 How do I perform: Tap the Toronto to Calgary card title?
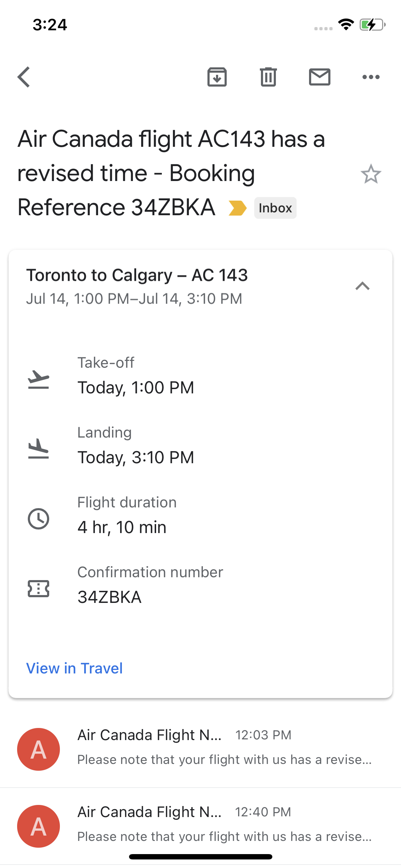137,275
